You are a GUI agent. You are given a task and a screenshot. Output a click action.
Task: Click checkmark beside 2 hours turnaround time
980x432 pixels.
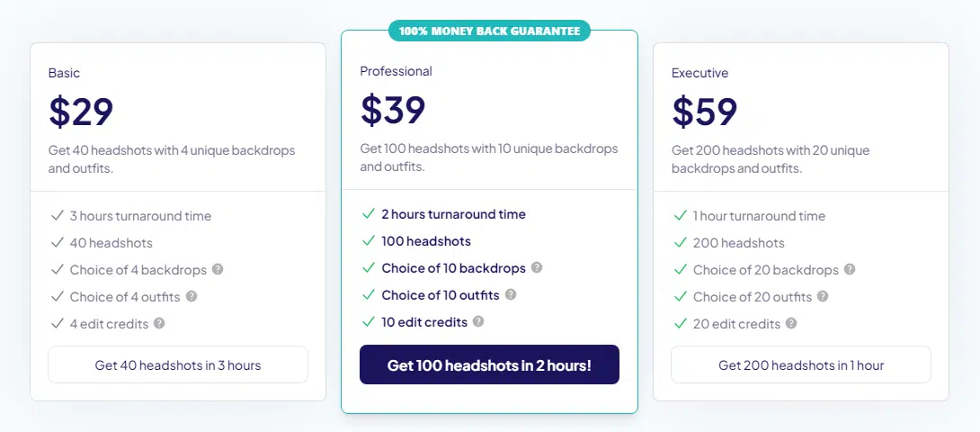(x=368, y=214)
